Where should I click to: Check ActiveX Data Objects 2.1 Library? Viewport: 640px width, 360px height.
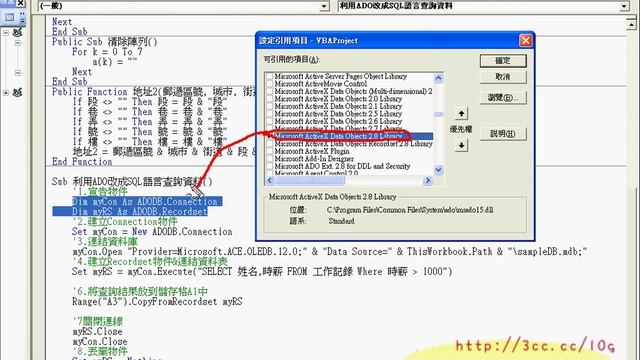[269, 106]
